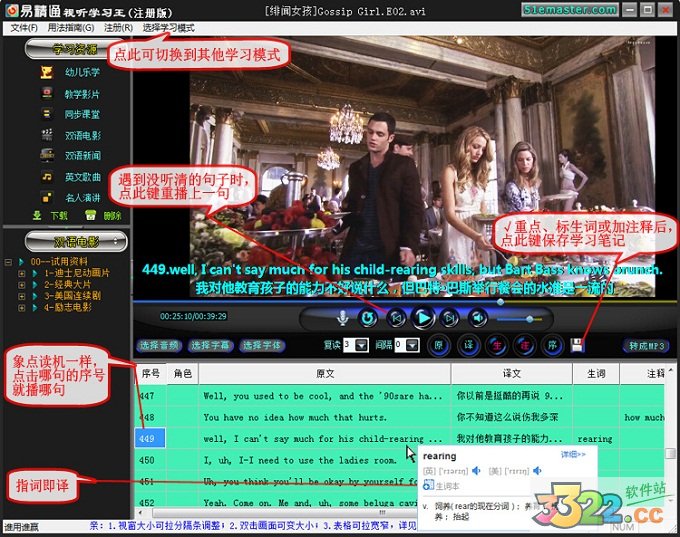This screenshot has width=680, height=537.
Task: Add rearing to 生词本
Action: tap(441, 486)
